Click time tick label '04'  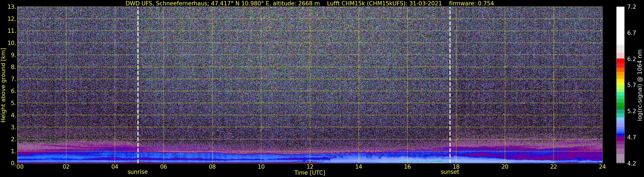coord(115,167)
